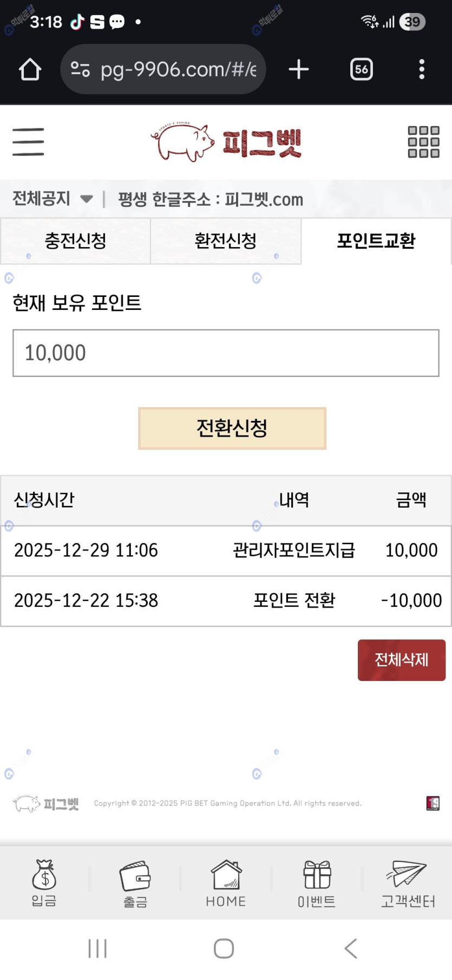Open the grid menu icon
Viewport: 452px width, 980px height.
pyautogui.click(x=423, y=142)
